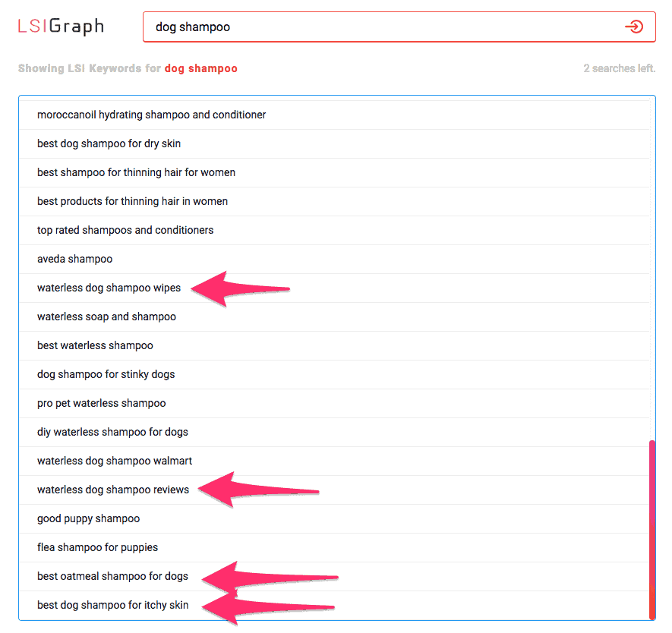Click the 'best waterless shampoo' keyword
This screenshot has height=633, width=672.
[94, 345]
